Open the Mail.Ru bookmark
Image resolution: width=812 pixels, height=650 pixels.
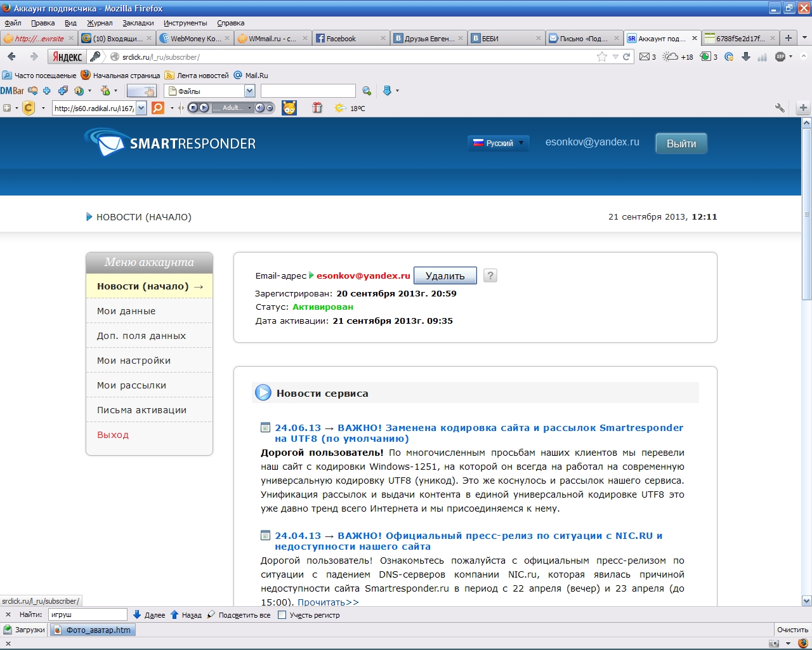point(251,75)
